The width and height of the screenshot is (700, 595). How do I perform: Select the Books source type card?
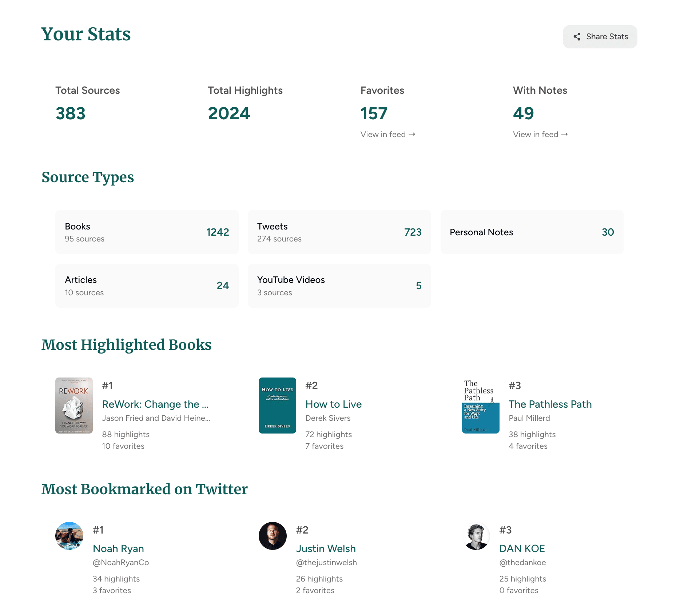(147, 232)
